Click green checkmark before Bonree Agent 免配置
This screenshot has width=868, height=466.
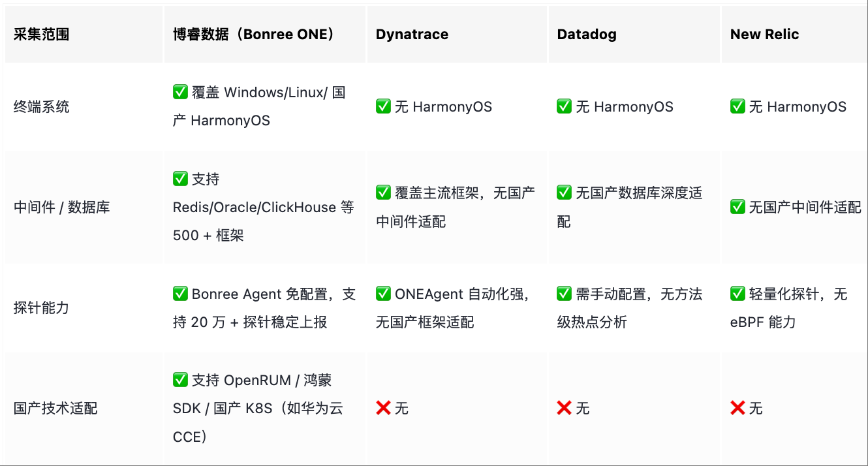pyautogui.click(x=181, y=294)
